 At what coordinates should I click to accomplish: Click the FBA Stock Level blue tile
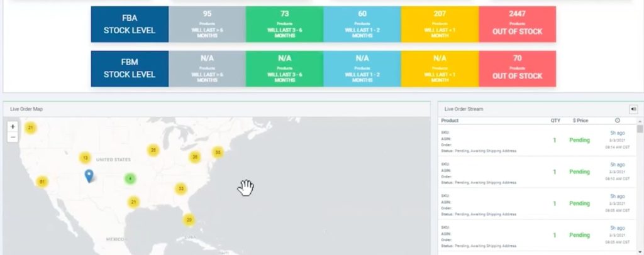pos(130,24)
